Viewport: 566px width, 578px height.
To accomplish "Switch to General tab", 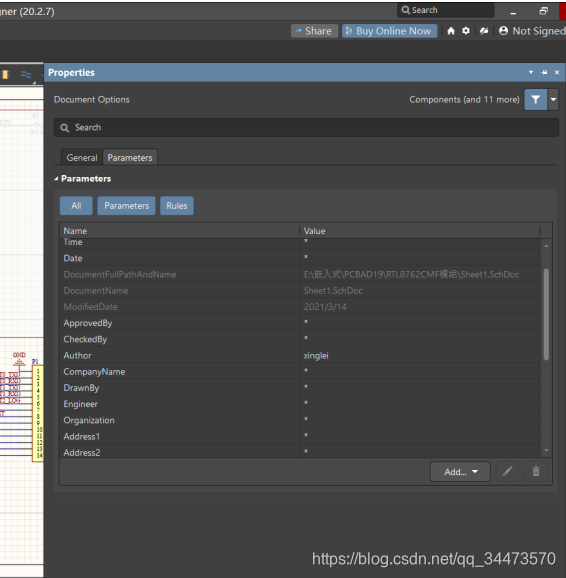I will tap(82, 158).
